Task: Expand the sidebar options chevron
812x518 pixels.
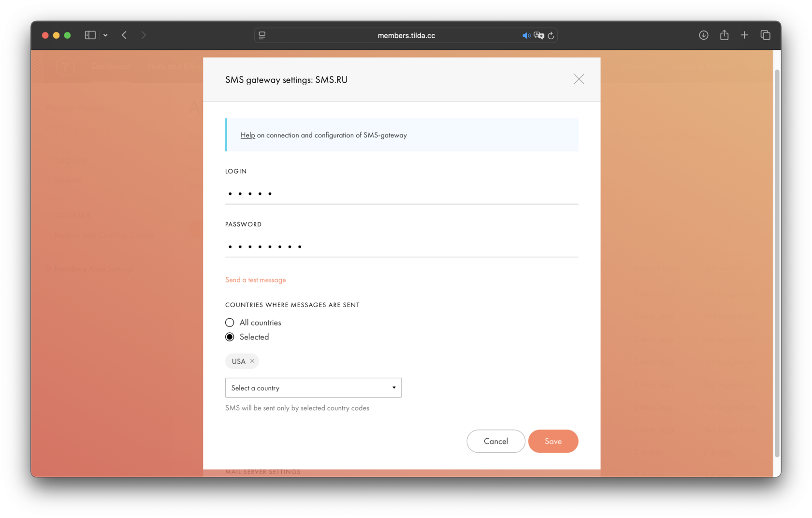Action: pos(105,35)
